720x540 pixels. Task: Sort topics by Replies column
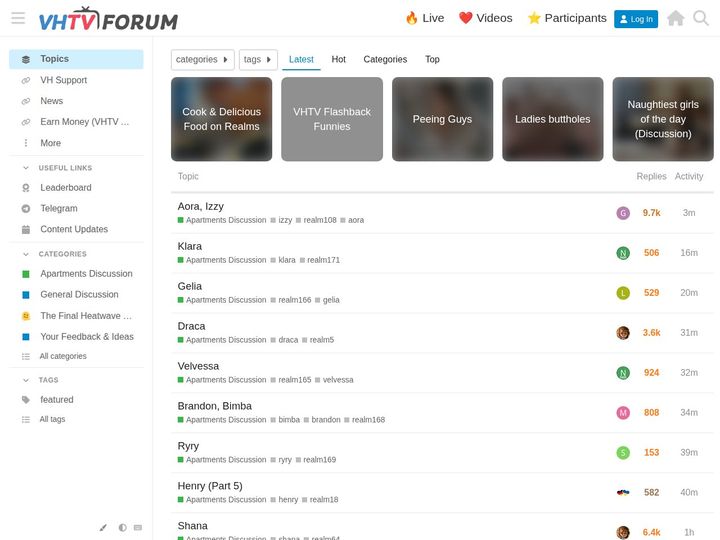point(651,176)
